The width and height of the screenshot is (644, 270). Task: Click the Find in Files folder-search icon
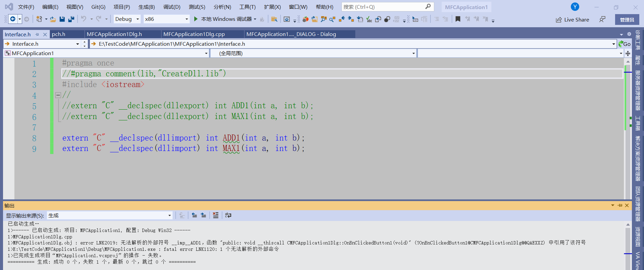pyautogui.click(x=274, y=19)
